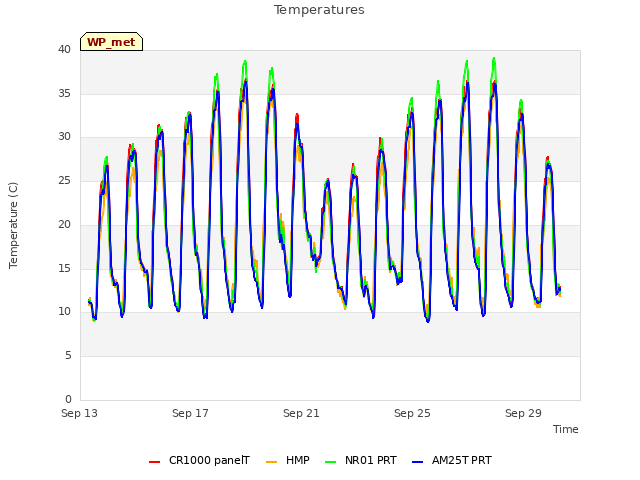
Task: Click the red CR1000 panelT legend swatch
Action: tap(155, 462)
